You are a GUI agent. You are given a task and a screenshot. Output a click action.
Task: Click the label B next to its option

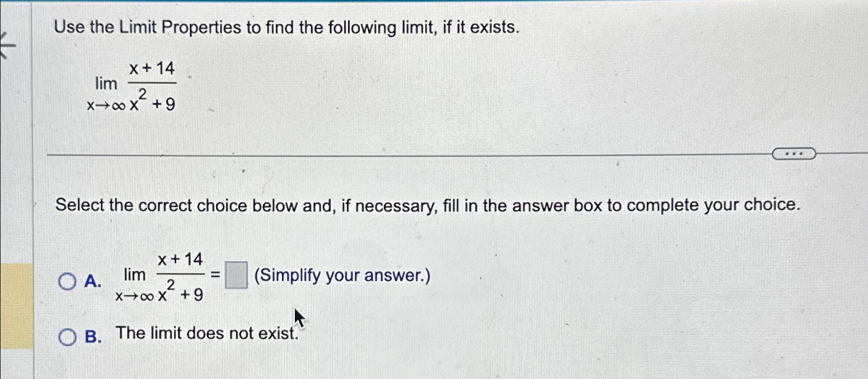tap(92, 337)
